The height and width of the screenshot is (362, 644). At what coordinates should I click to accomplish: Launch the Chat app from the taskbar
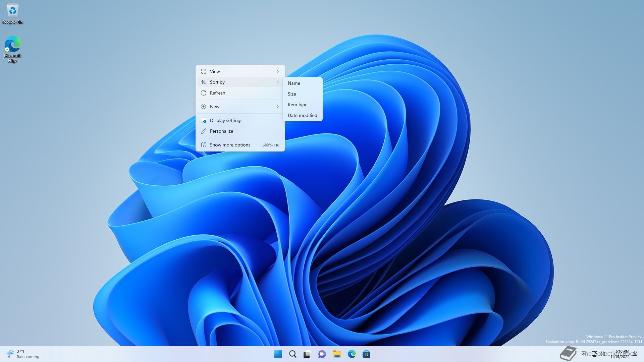coord(322,354)
